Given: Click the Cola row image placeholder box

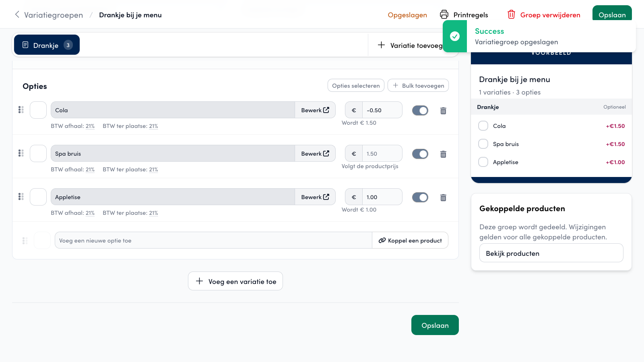Looking at the screenshot, I should pyautogui.click(x=38, y=110).
